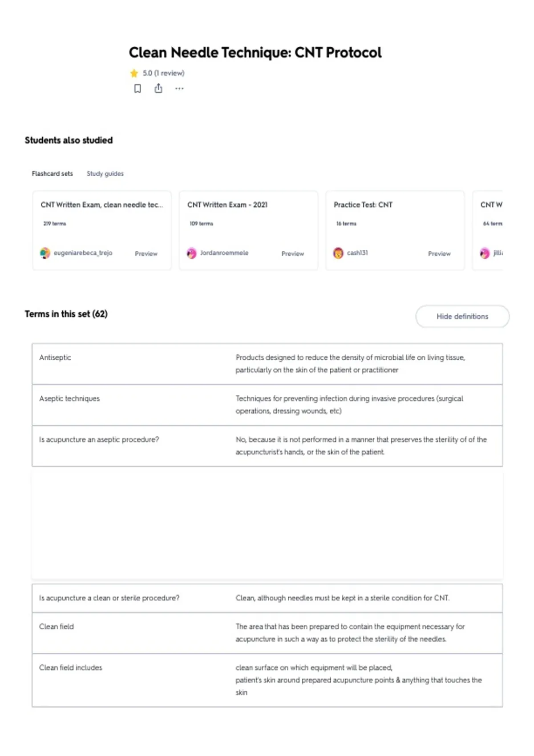Click eugeniarebeca_trejo's avatar icon

point(45,253)
